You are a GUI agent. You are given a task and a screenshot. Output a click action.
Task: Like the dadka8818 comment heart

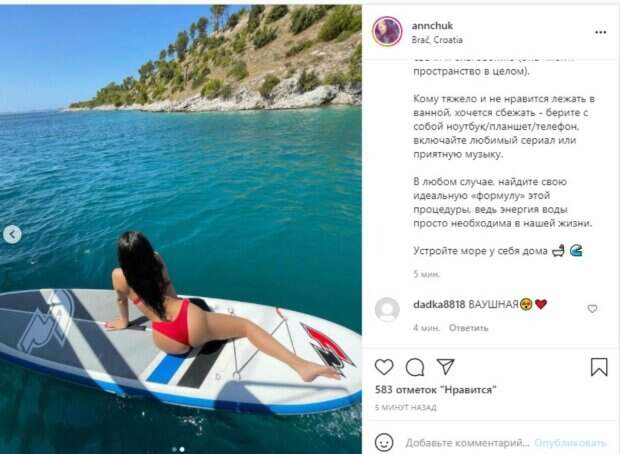click(592, 308)
